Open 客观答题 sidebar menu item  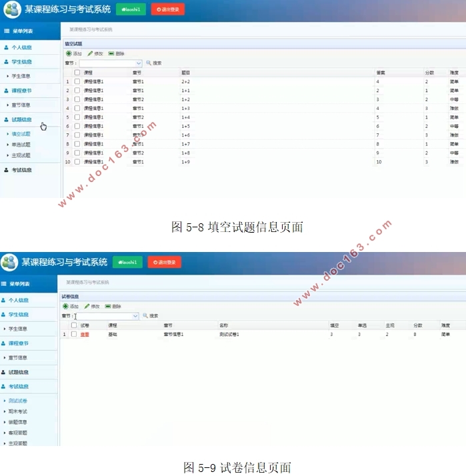(x=18, y=433)
